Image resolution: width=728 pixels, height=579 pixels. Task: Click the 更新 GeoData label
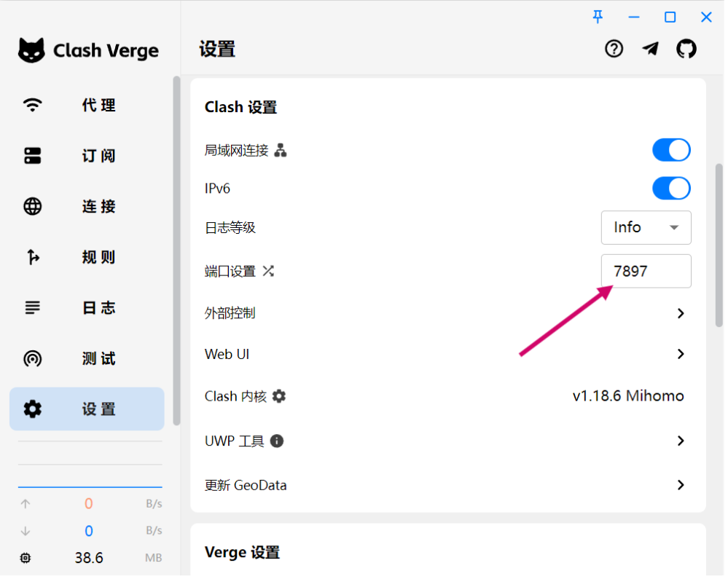point(246,485)
